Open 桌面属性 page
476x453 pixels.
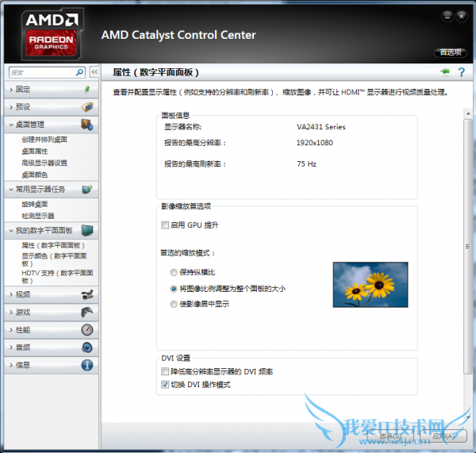(35, 152)
